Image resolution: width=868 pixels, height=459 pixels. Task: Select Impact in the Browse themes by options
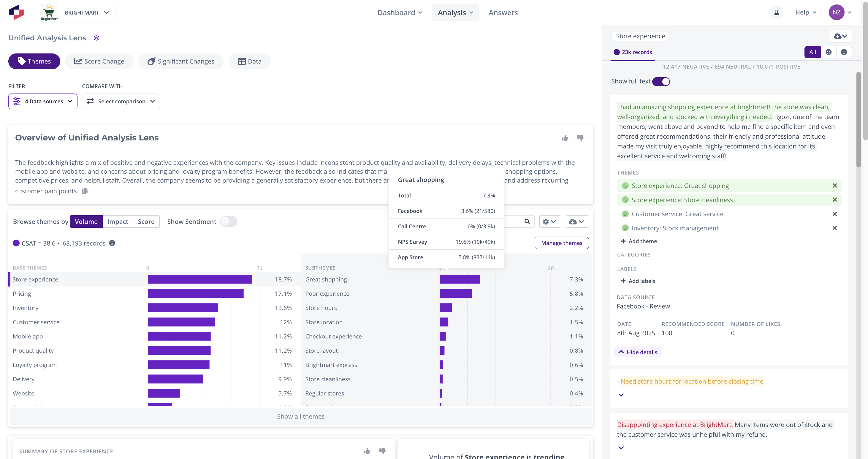click(118, 221)
